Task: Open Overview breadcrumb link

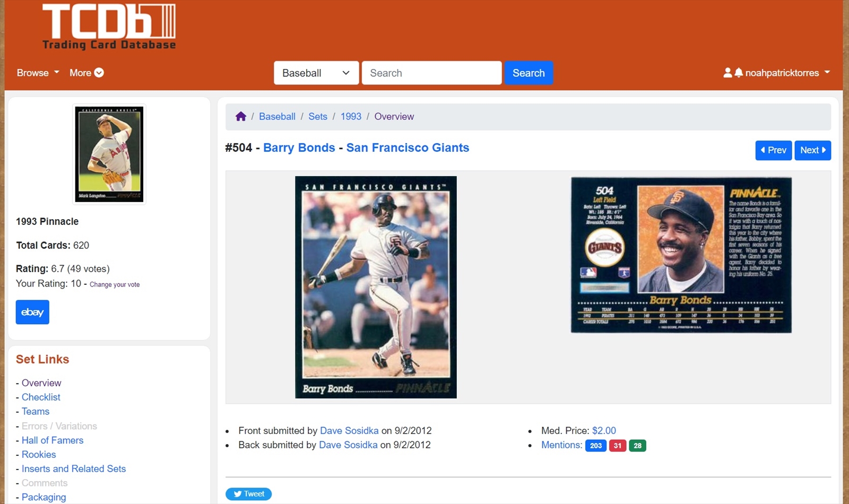Action: click(394, 116)
